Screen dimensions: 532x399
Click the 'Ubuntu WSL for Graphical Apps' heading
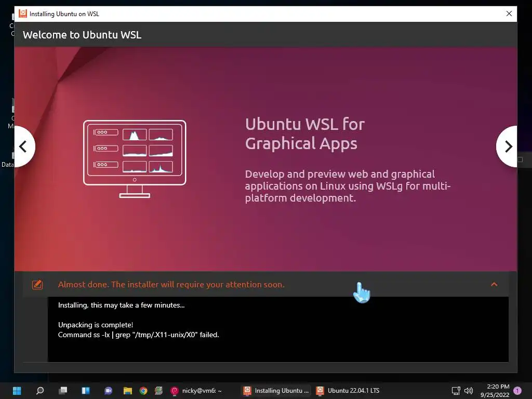coord(304,134)
